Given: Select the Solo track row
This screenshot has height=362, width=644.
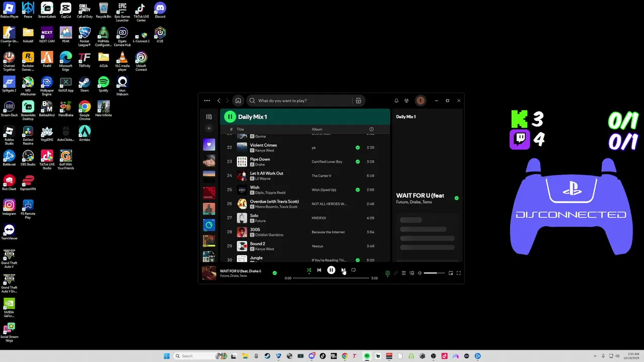Looking at the screenshot, I should click(x=305, y=218).
